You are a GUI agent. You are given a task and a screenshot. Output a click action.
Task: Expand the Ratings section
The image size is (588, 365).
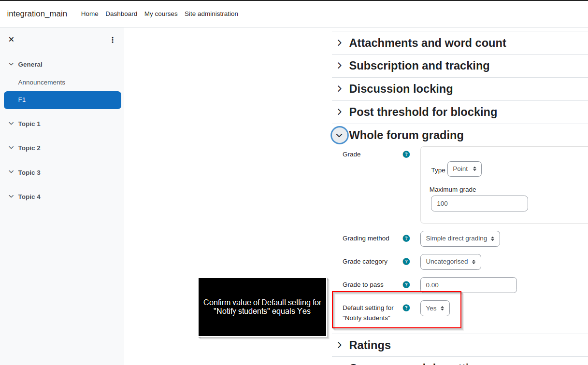click(339, 345)
